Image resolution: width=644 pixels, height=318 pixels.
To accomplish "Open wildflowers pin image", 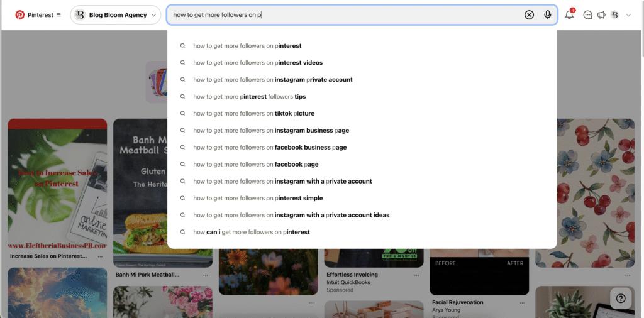I will pos(268,271).
